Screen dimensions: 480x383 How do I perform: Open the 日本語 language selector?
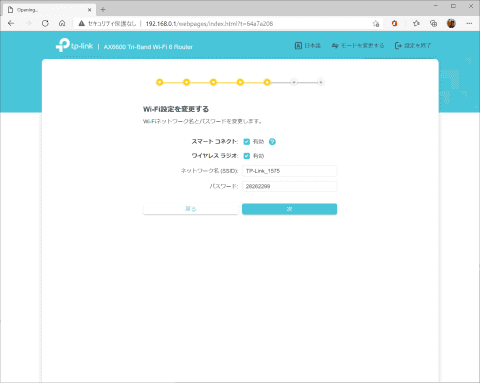(x=308, y=46)
